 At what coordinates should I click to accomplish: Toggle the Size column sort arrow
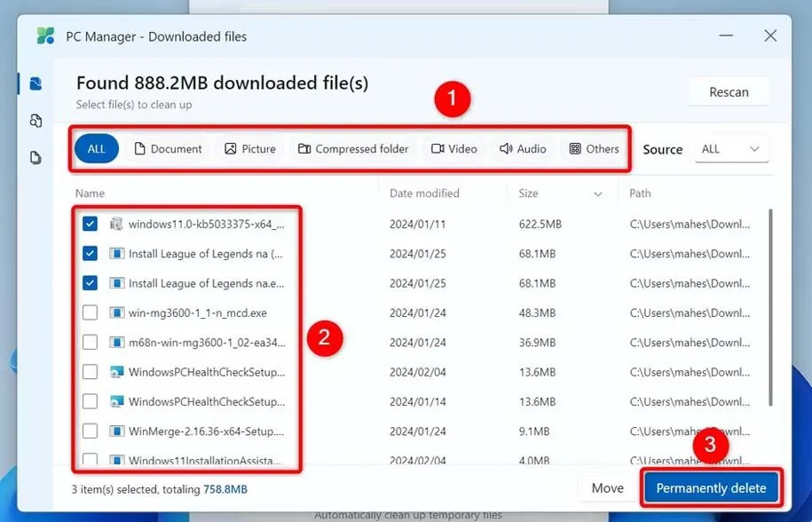[598, 194]
